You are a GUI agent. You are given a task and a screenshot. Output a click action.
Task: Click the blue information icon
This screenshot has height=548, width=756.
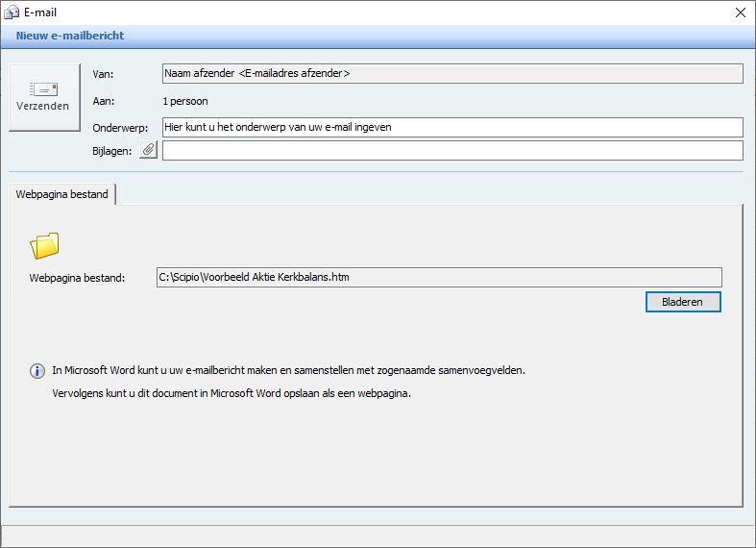[37, 371]
